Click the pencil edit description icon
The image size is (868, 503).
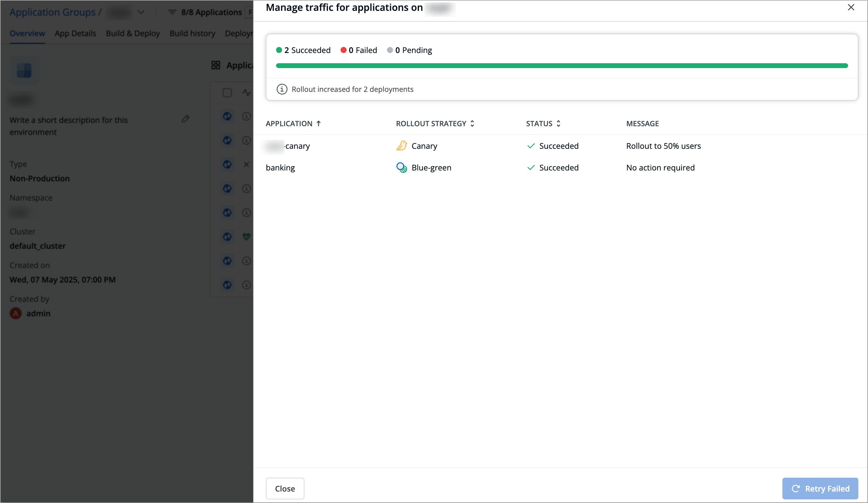[186, 119]
